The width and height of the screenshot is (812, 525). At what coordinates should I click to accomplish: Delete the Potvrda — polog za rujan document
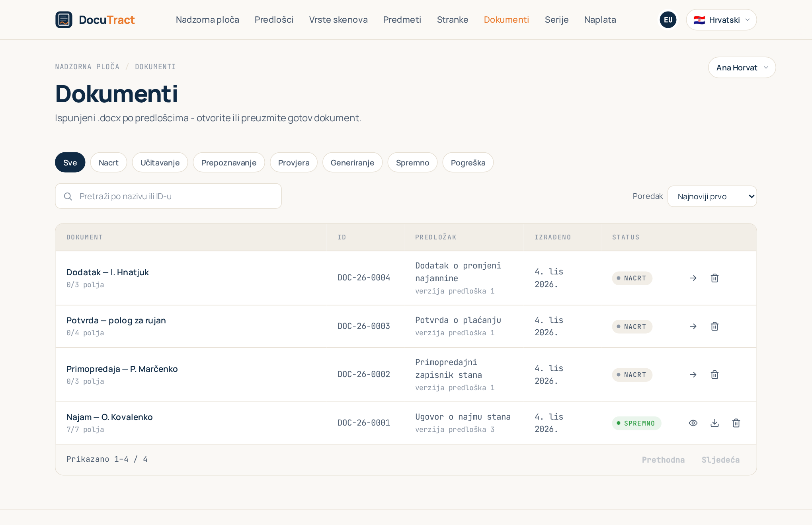714,327
